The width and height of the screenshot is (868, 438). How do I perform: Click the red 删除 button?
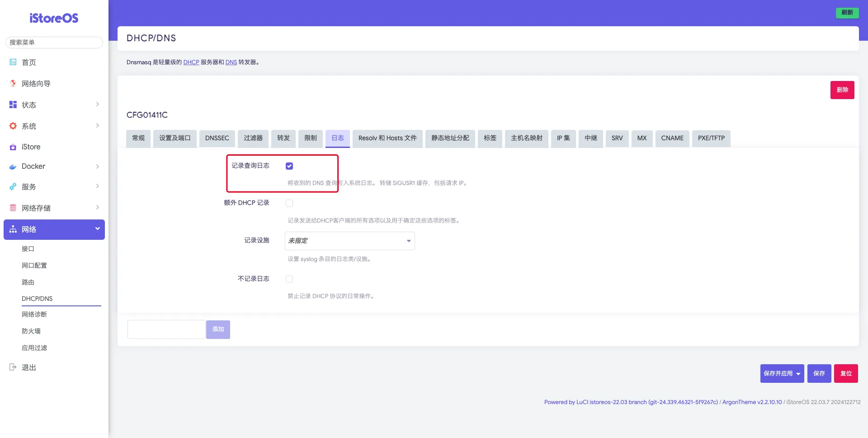842,90
